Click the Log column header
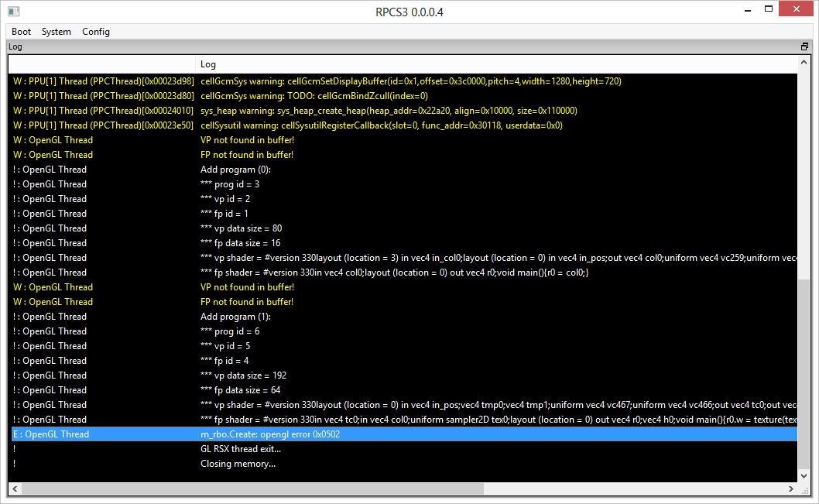The width and height of the screenshot is (819, 504). [x=496, y=64]
